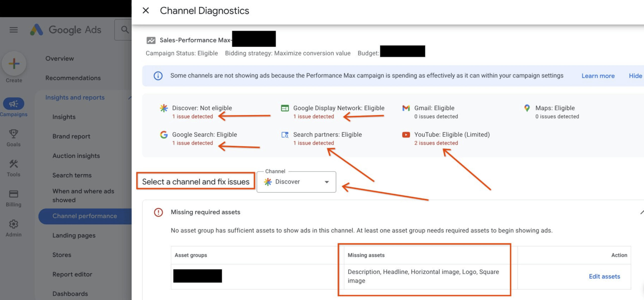Click YouTube: Eligible (Limited) text
The image size is (644, 300).
pos(452,135)
